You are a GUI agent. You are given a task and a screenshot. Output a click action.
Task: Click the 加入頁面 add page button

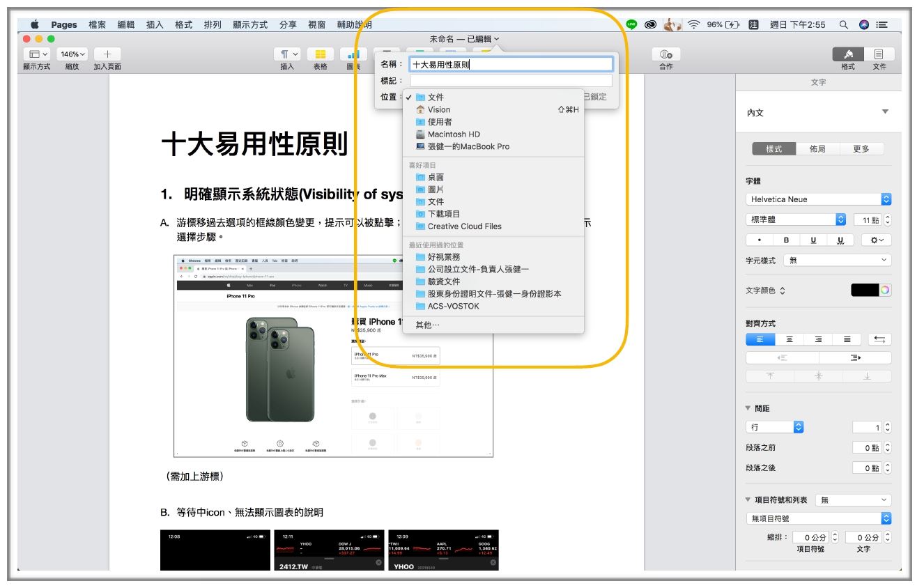tap(107, 54)
